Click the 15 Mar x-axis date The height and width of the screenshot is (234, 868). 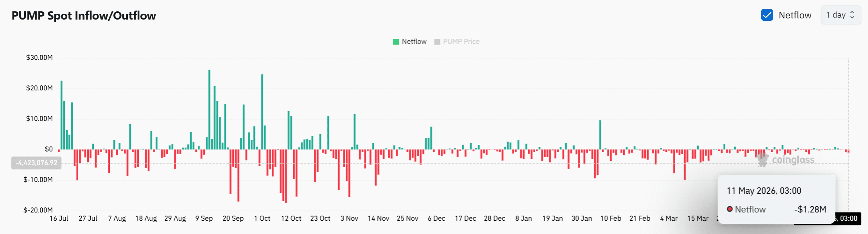tap(698, 218)
